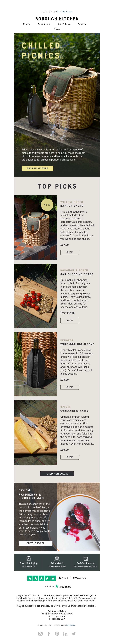Viewport: 114px width, 644px height.
Task: Open the Facebook icon in footer
Action: point(49,634)
